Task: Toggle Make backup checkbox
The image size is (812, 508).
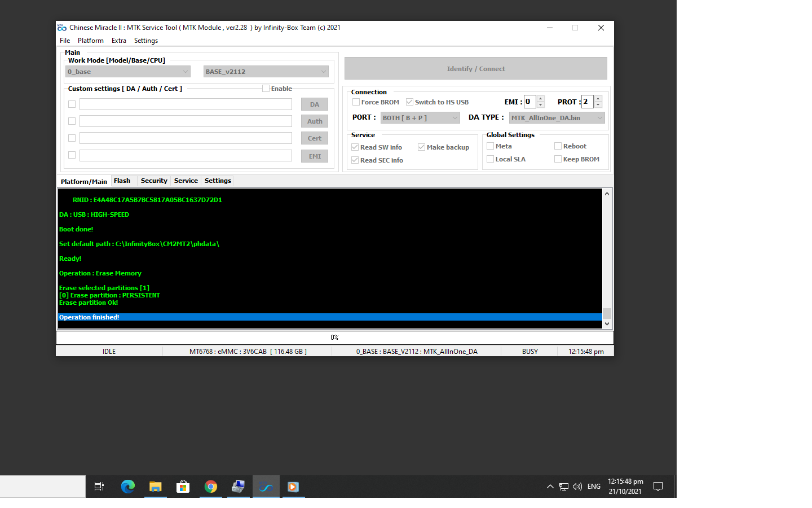Action: [x=421, y=147]
